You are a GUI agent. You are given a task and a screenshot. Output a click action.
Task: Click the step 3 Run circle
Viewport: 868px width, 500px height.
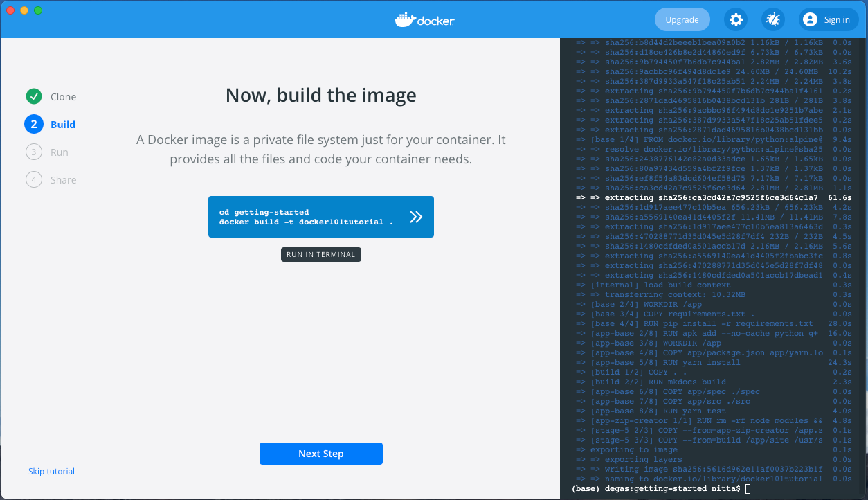click(x=33, y=152)
